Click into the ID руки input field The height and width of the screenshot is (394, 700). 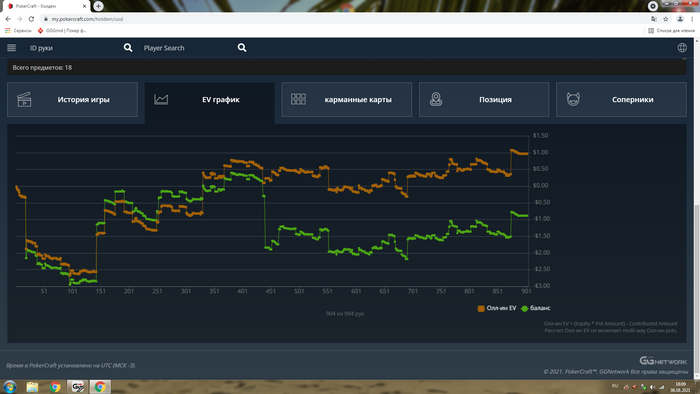click(74, 48)
